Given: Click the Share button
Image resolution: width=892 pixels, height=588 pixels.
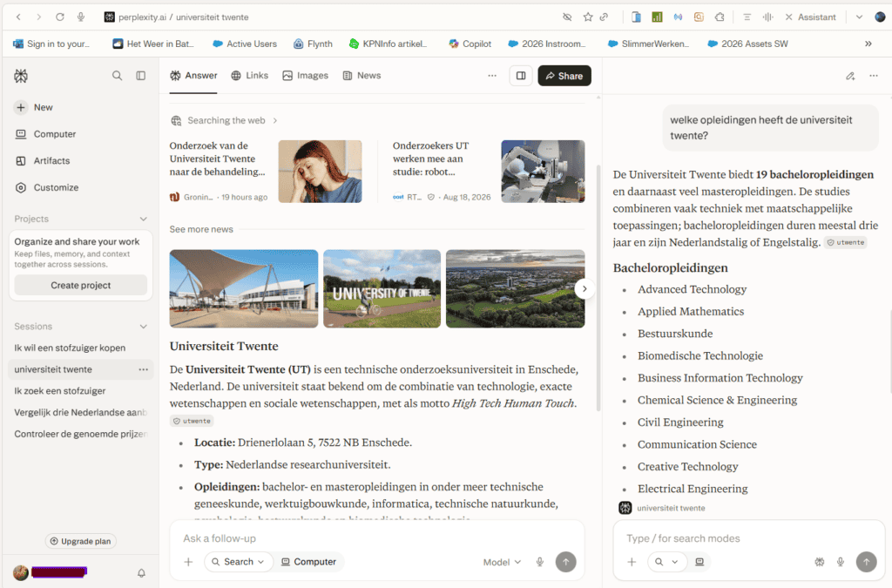Looking at the screenshot, I should pyautogui.click(x=564, y=76).
